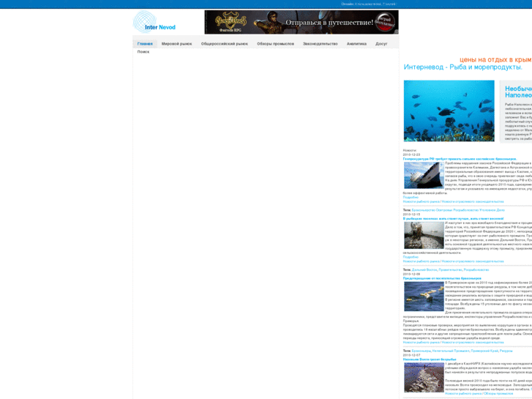Viewport: 532px width, 399px height.
Task: Click the Volga shoreline news thumbnail
Action: (424, 377)
